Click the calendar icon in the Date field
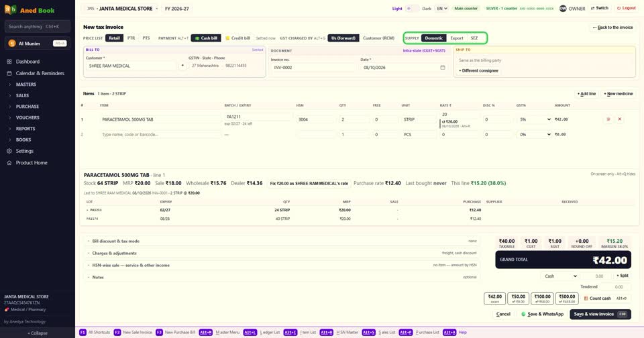 click(x=442, y=67)
